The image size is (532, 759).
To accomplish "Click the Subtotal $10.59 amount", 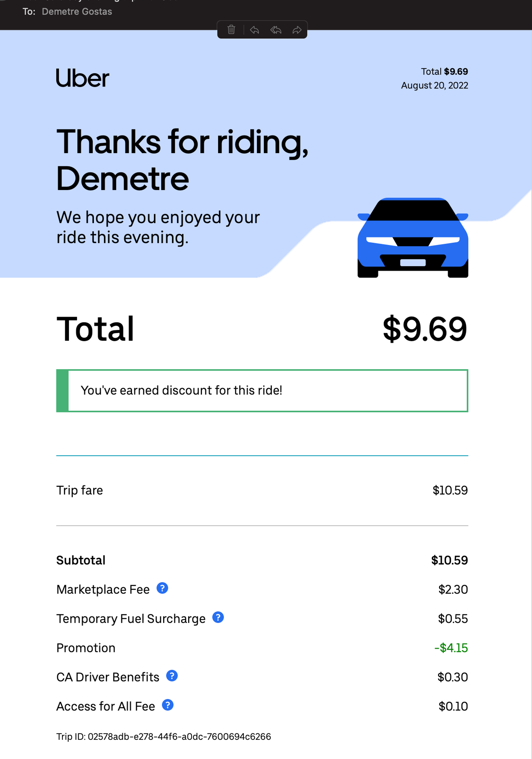I will pos(450,560).
